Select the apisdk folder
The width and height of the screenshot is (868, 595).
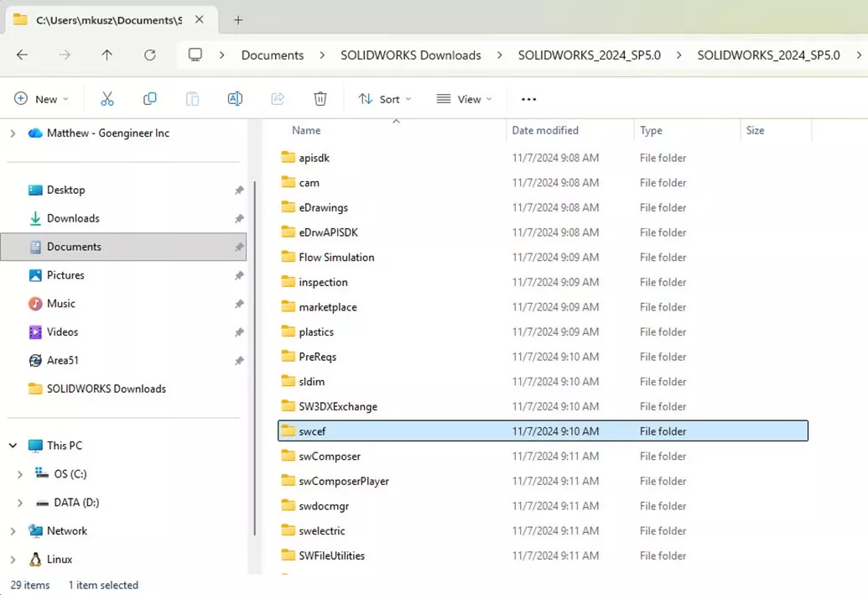click(543, 158)
